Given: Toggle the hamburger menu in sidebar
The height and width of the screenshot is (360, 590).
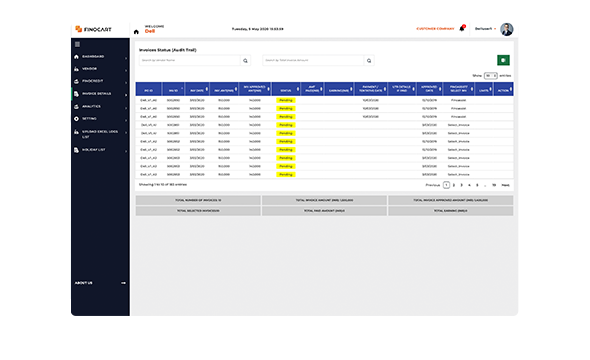Looking at the screenshot, I should (x=78, y=44).
